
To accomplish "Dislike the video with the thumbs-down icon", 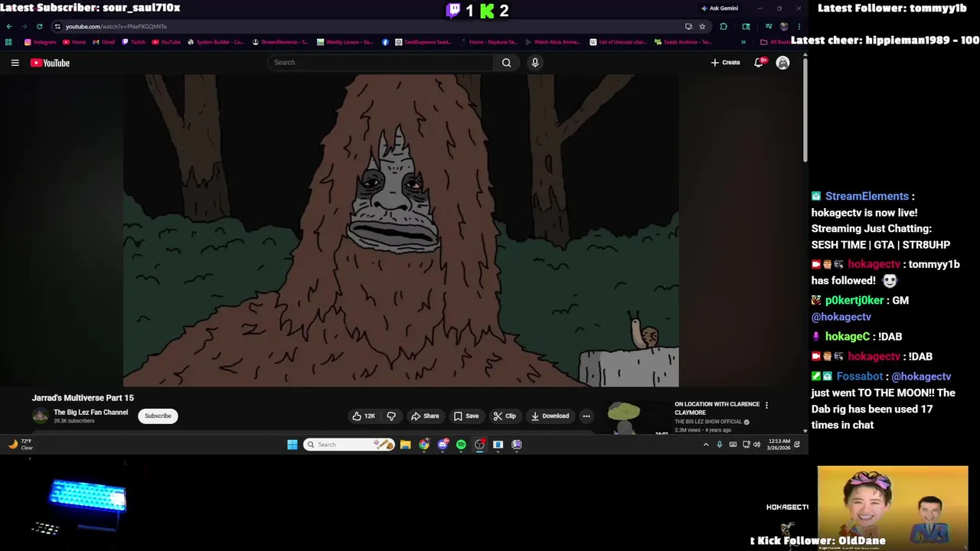I will 391,416.
